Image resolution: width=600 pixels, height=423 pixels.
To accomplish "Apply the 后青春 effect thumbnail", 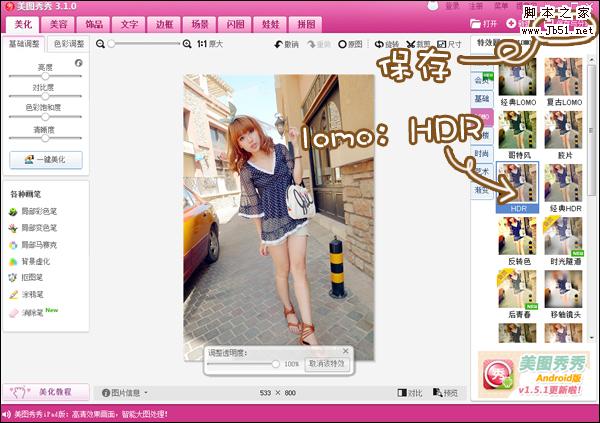I will pyautogui.click(x=517, y=289).
